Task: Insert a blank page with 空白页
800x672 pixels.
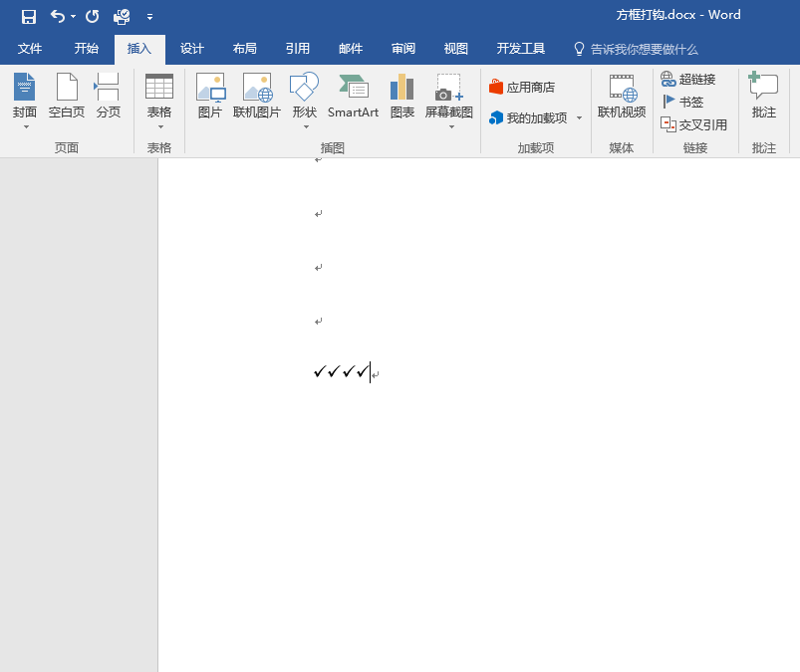Action: pyautogui.click(x=67, y=96)
